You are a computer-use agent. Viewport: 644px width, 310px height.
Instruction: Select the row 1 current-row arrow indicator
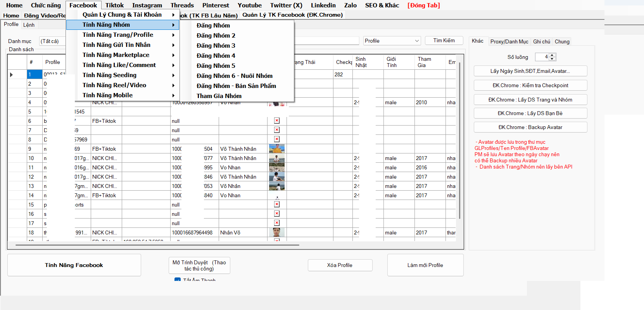[x=11, y=74]
